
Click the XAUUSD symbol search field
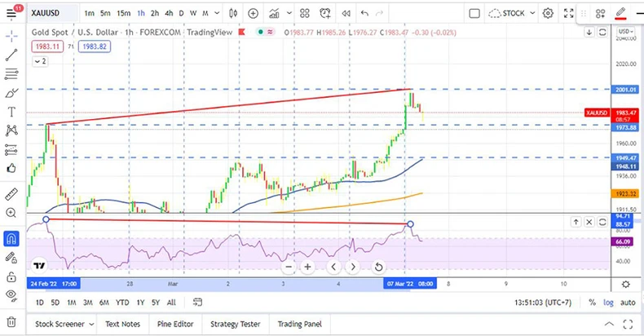pyautogui.click(x=52, y=14)
